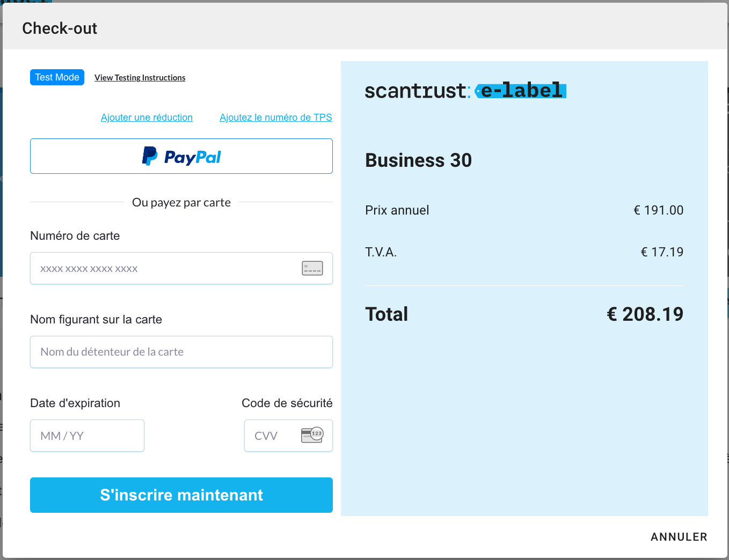The height and width of the screenshot is (560, 729).
Task: Click the Test Mode badge
Action: (57, 77)
